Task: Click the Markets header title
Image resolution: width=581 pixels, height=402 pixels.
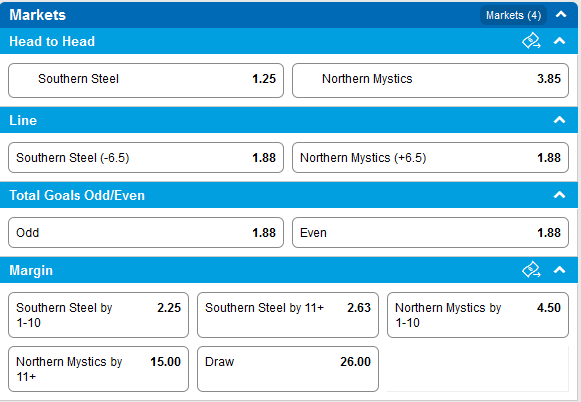Action: 37,15
